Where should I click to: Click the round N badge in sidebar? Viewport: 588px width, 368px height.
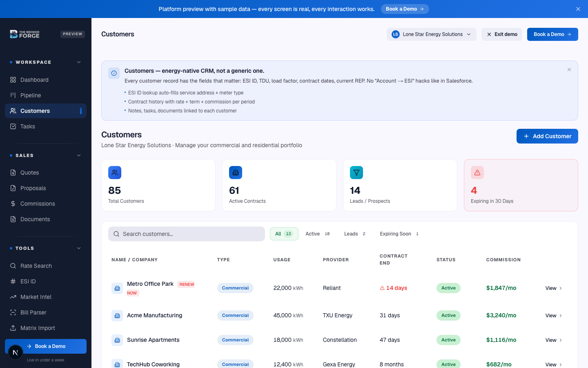tap(16, 352)
